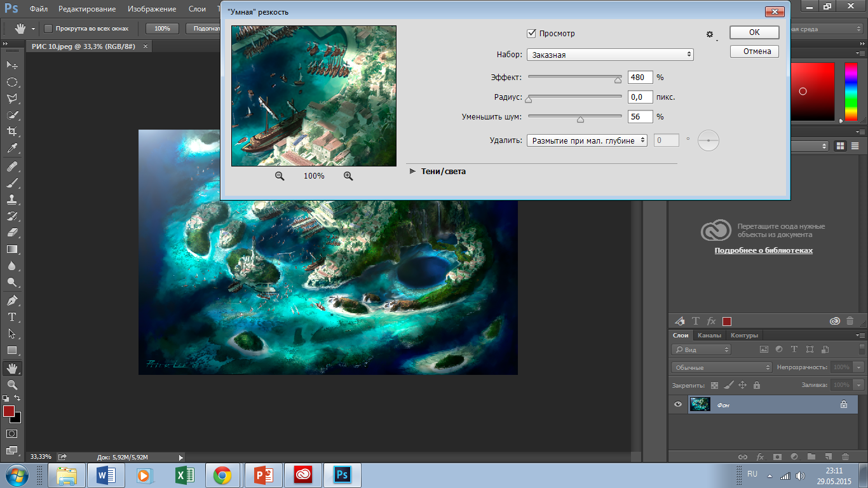868x488 pixels.
Task: Select the Blur drop tool
Action: tap(12, 266)
